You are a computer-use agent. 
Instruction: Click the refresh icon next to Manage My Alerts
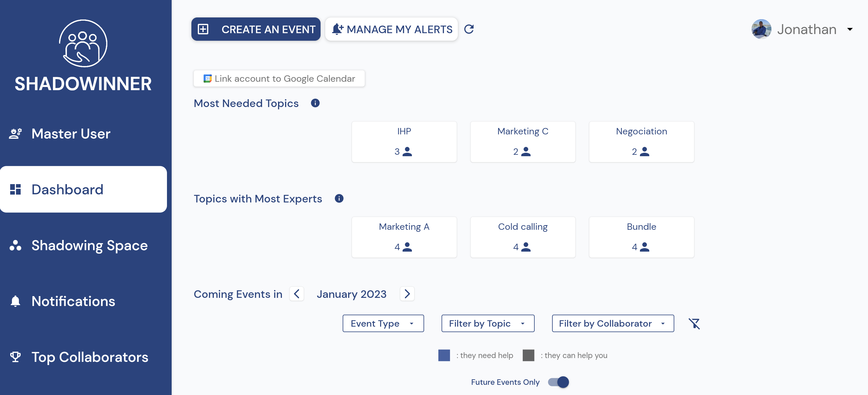point(469,29)
